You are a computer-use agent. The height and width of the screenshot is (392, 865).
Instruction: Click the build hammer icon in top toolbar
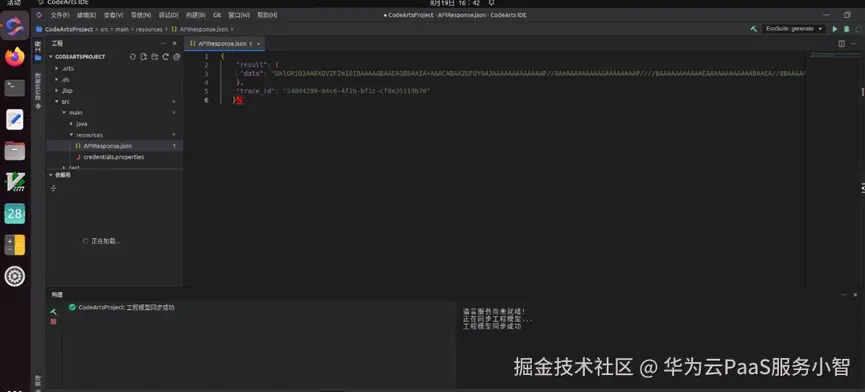point(754,29)
